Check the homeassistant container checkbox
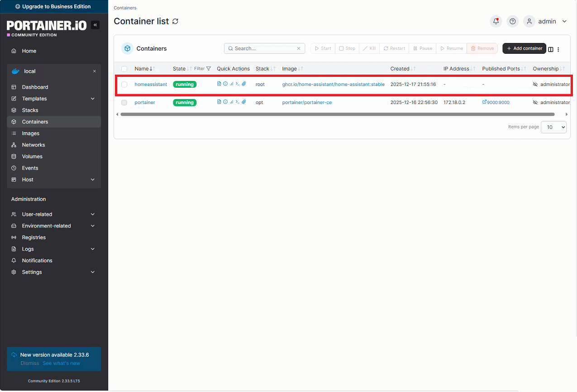Image resolution: width=577 pixels, height=392 pixels. [x=124, y=85]
